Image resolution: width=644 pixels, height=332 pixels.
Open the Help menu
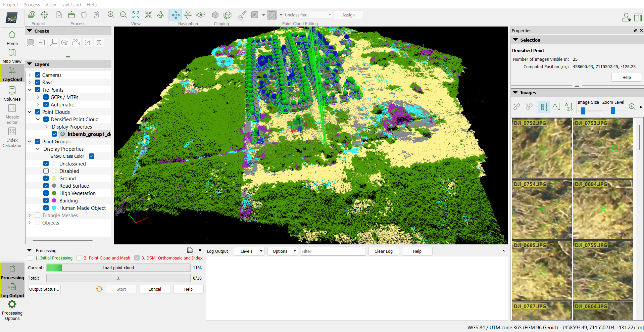point(92,4)
